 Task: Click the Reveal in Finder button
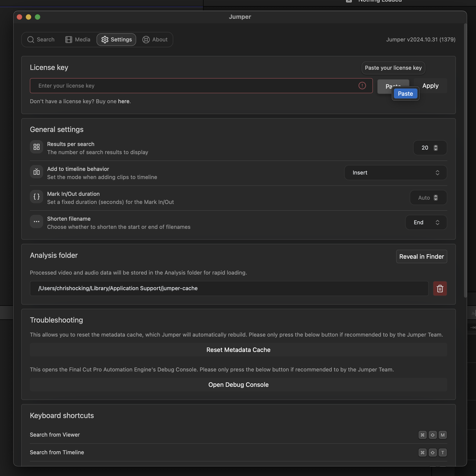[x=421, y=256]
